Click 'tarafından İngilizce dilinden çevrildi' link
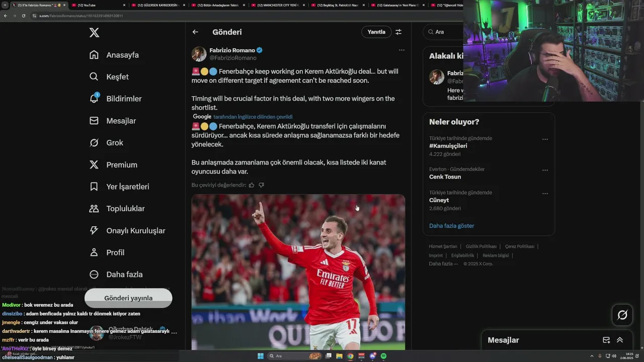644x362 pixels. (253, 117)
